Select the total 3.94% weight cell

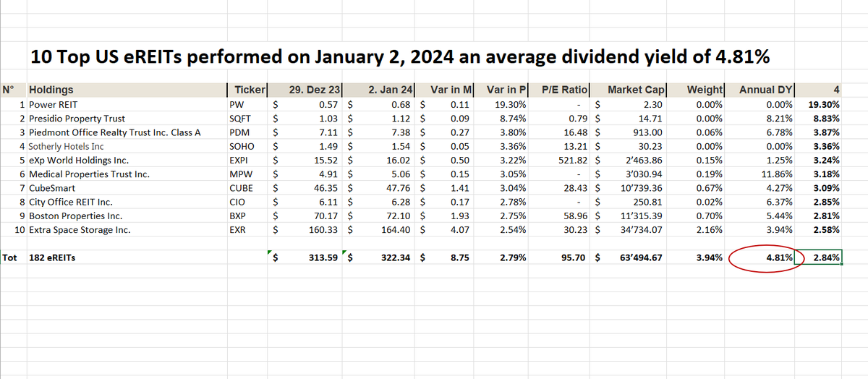point(697,257)
